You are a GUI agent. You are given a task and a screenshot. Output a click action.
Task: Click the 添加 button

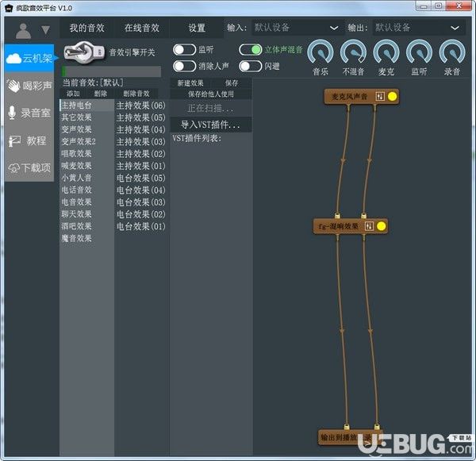[x=73, y=94]
